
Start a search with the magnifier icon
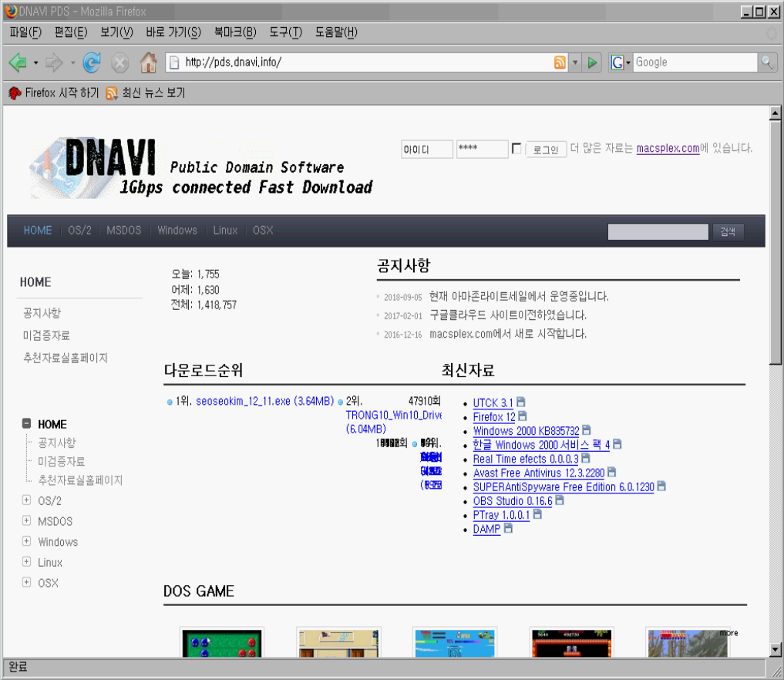[x=768, y=62]
